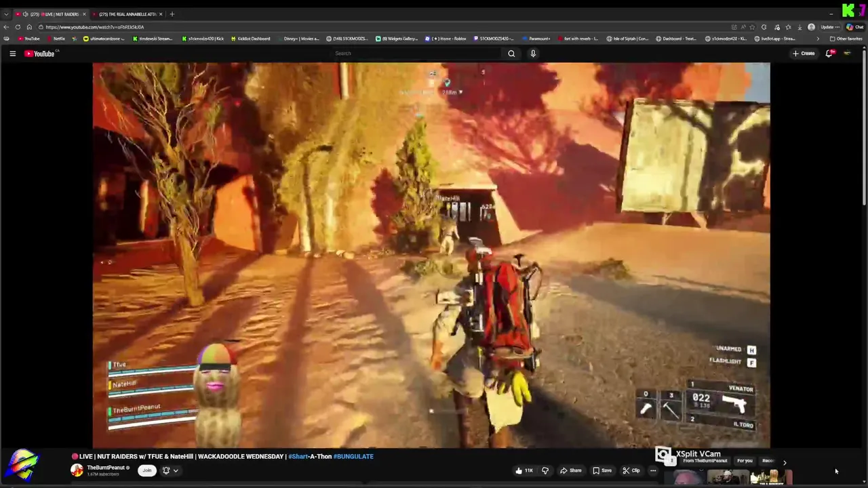Open liveBot.app bookmark

point(774,39)
